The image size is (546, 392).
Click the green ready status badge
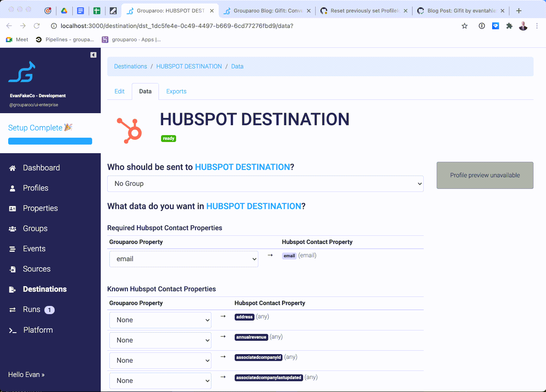point(168,139)
